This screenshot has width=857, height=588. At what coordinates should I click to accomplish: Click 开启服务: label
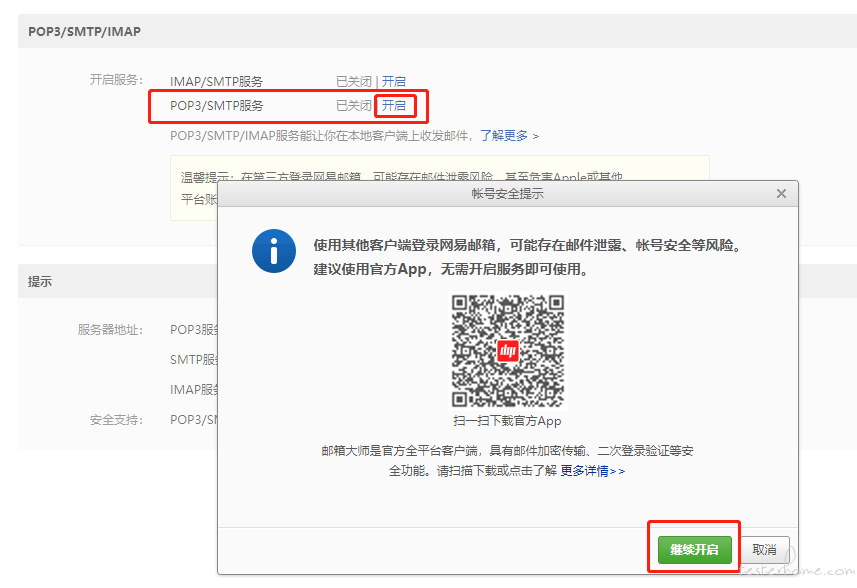click(116, 80)
